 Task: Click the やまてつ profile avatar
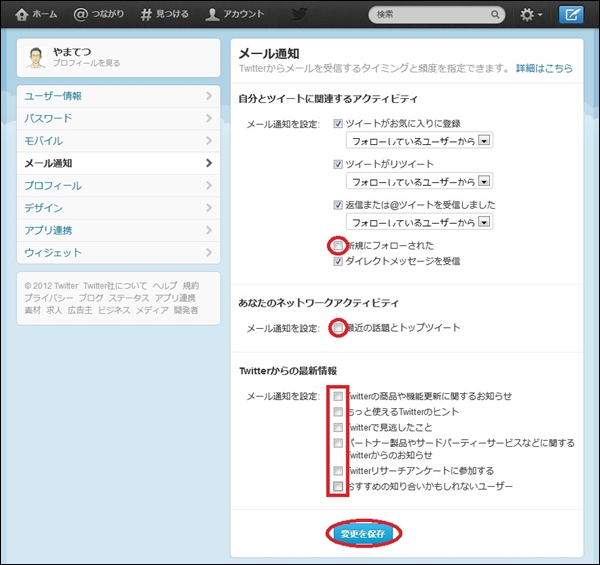coord(36,58)
